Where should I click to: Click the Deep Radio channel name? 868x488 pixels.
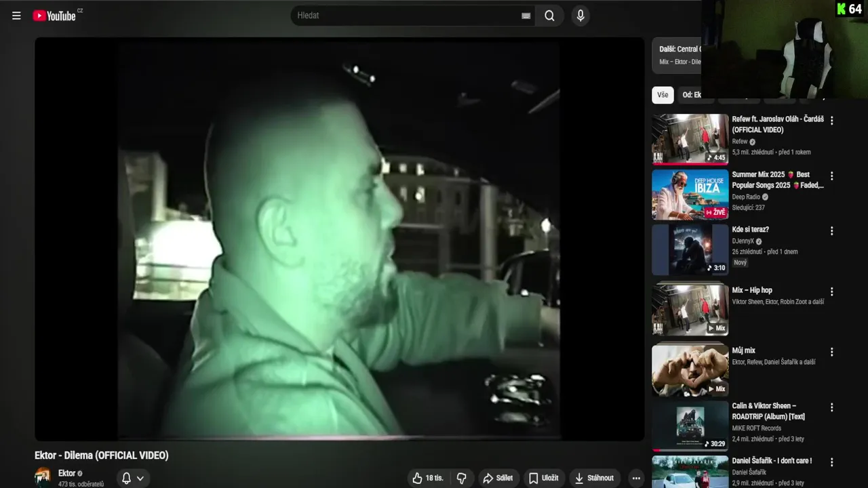point(746,197)
